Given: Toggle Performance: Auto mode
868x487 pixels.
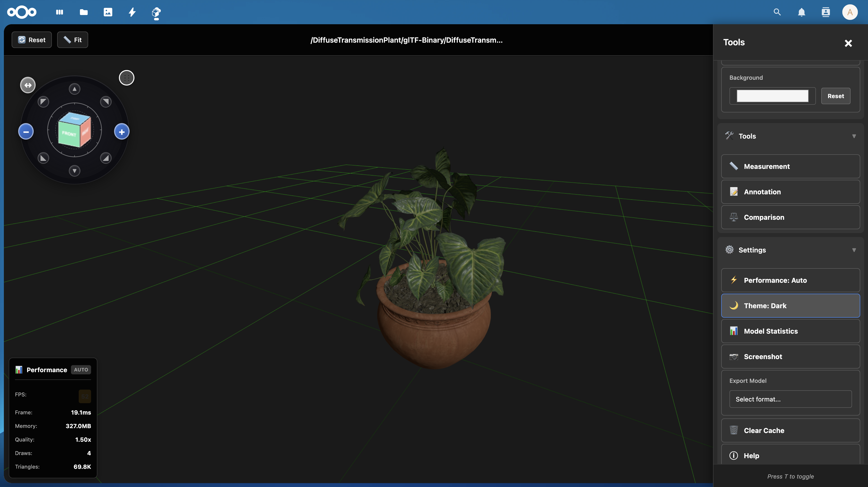Looking at the screenshot, I should tap(790, 280).
